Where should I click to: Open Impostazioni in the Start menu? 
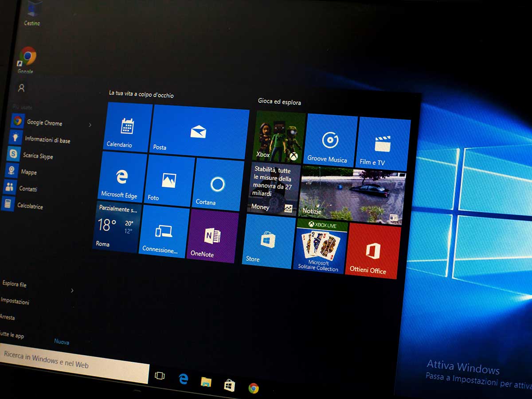click(x=15, y=301)
